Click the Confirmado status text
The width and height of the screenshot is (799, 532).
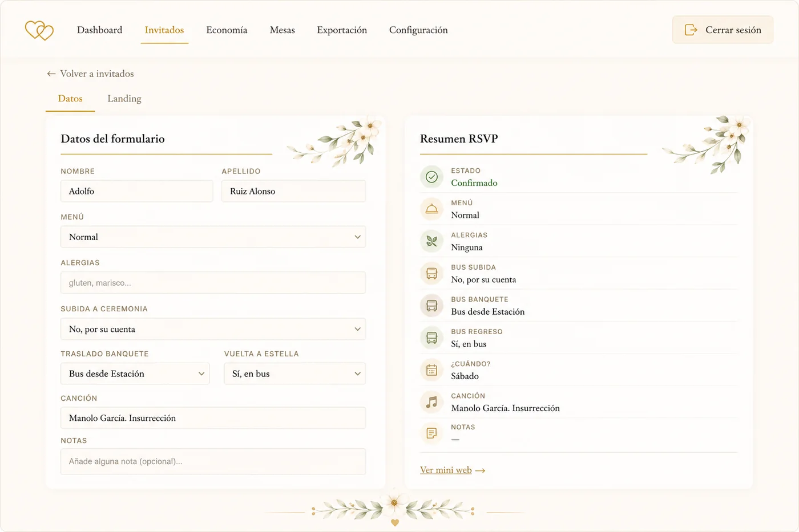tap(474, 183)
